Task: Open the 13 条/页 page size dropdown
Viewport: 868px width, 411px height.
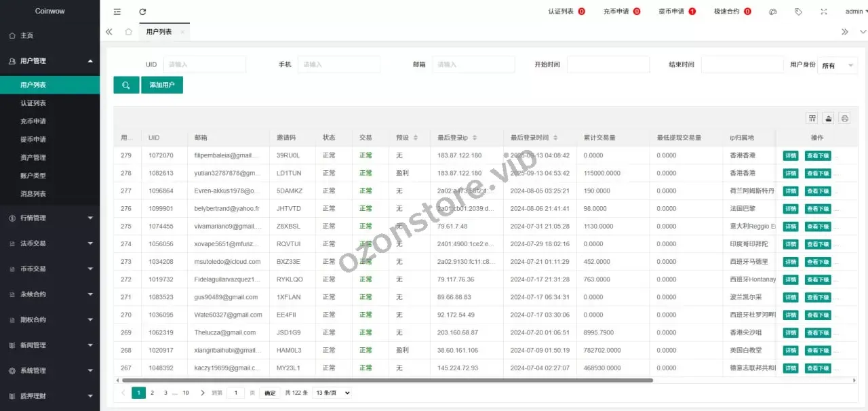Action: 333,393
